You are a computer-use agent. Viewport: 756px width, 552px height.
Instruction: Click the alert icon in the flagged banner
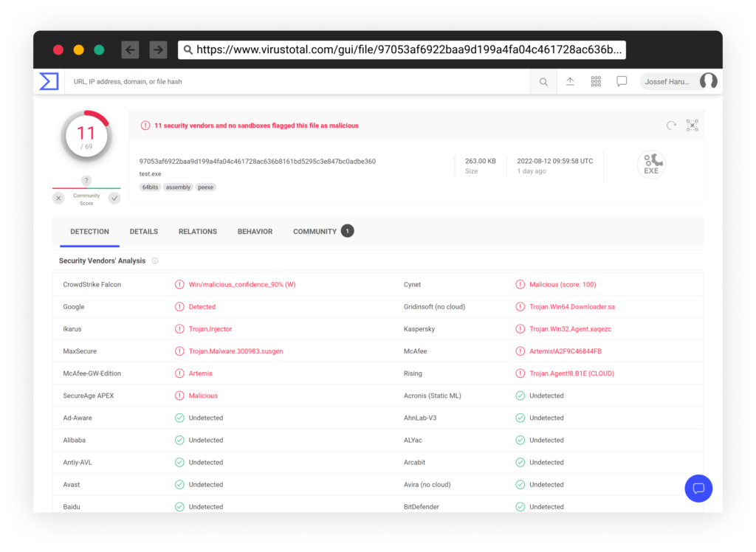(145, 125)
